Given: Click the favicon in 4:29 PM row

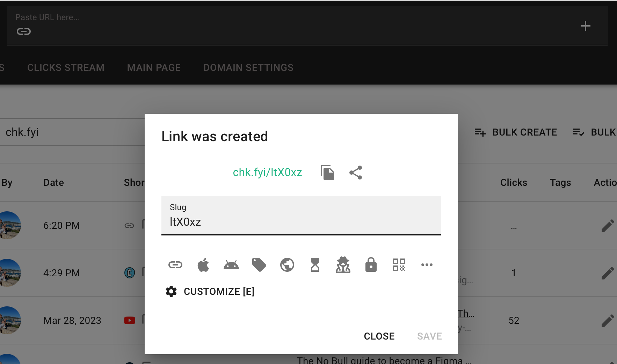Looking at the screenshot, I should [x=130, y=273].
